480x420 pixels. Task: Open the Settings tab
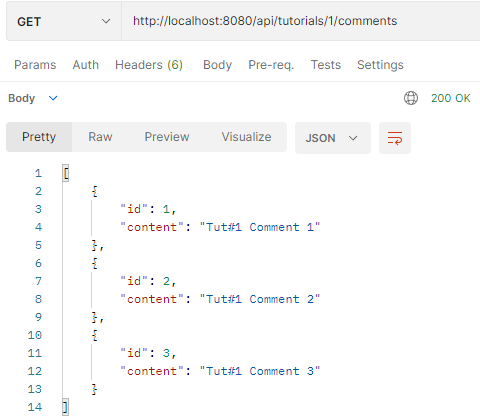[380, 65]
